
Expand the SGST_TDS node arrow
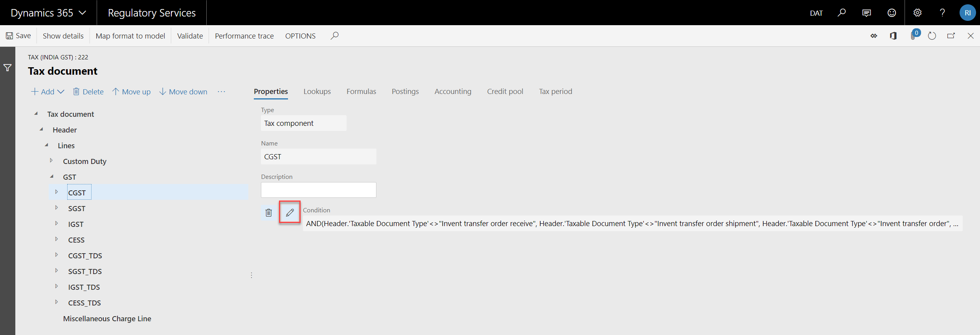57,271
